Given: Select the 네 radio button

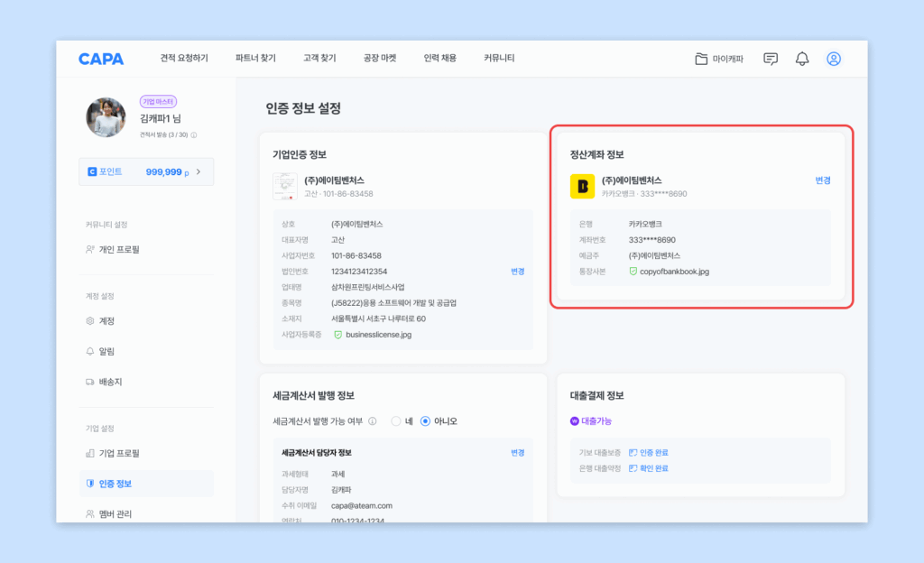Looking at the screenshot, I should [396, 421].
